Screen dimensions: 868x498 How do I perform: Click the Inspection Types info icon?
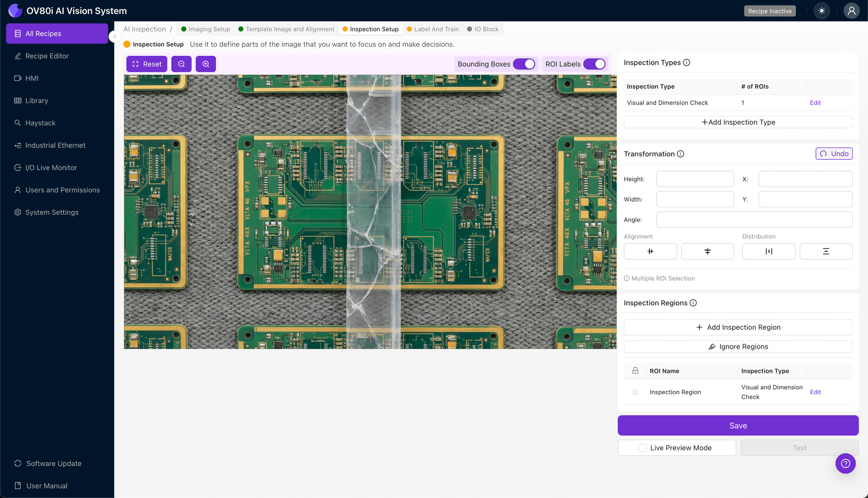(687, 62)
